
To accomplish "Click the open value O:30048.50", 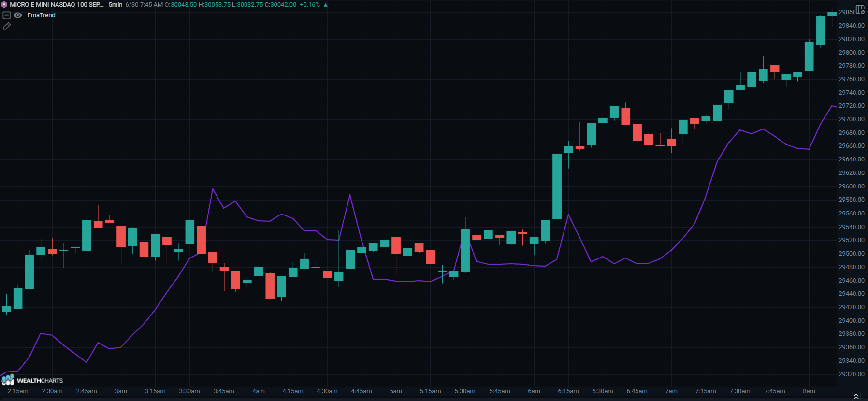I will 181,5.
